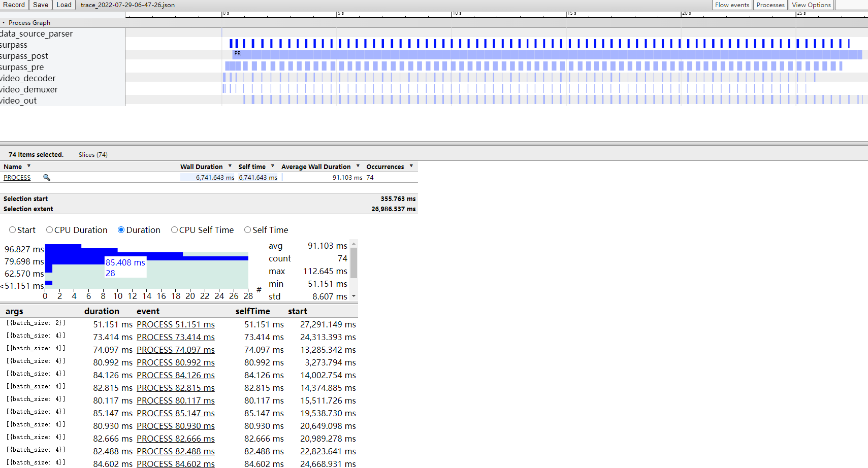
Task: Open the PROCESS 51.151 ms event link
Action: tap(175, 325)
